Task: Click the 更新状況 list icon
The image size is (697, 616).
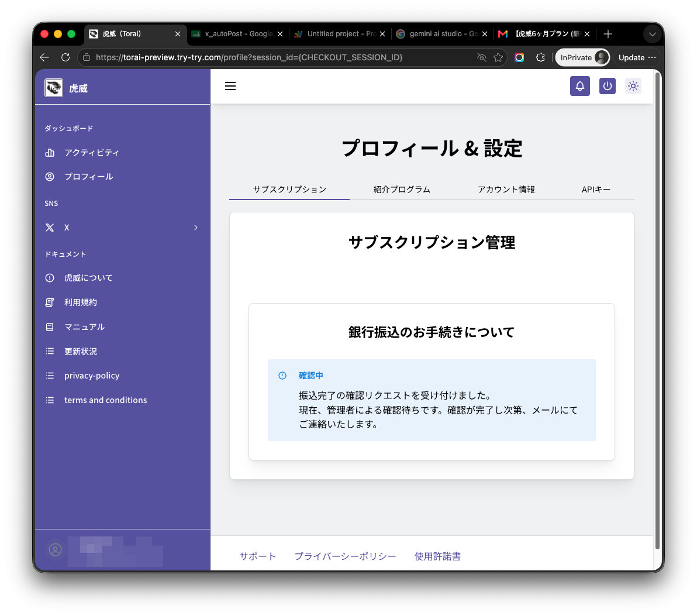Action: pos(50,352)
